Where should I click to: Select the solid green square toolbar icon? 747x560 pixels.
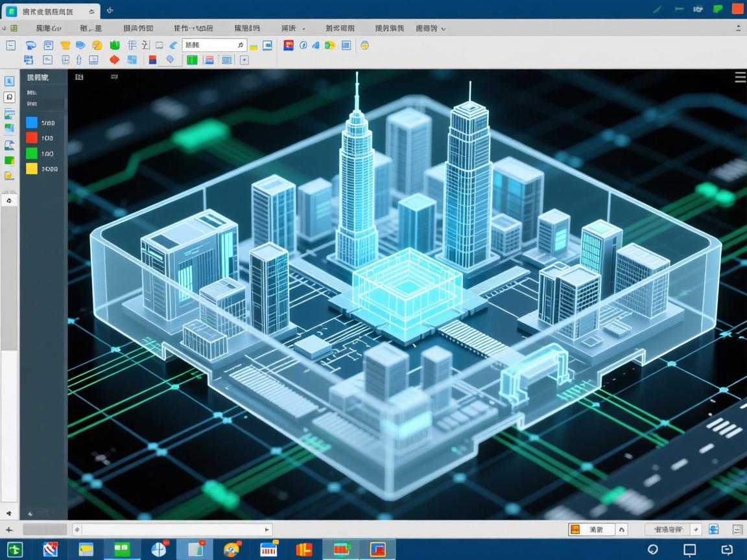191,60
